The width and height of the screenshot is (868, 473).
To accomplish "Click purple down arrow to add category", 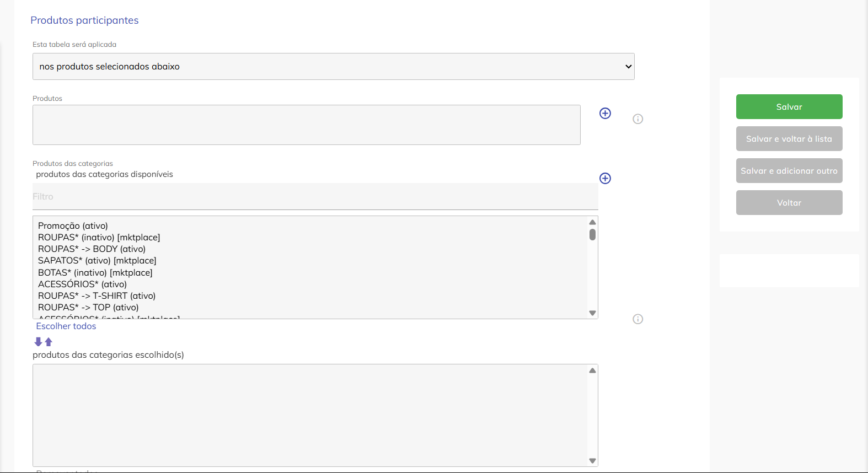I will click(39, 342).
